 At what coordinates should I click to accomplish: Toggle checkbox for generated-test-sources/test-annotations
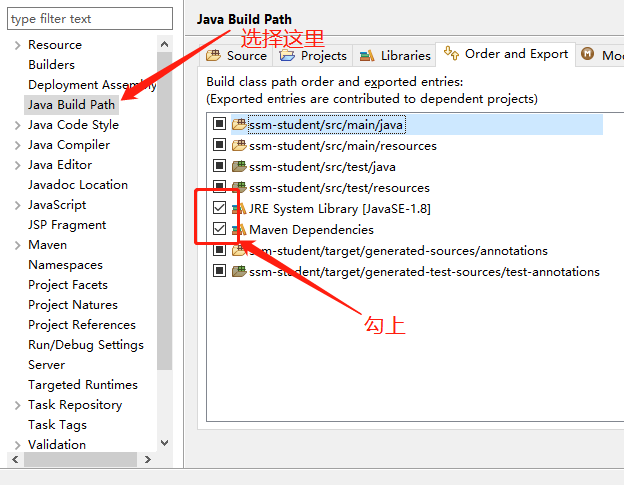[219, 271]
